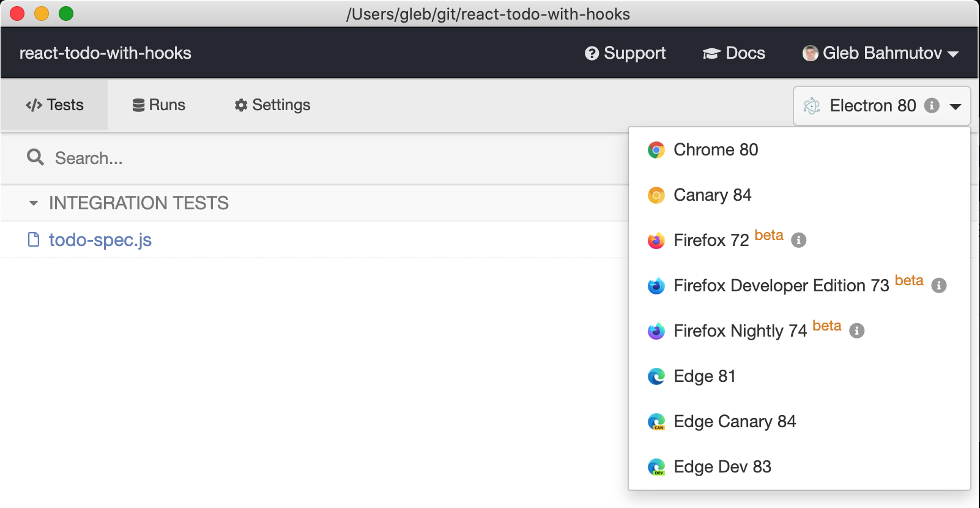Collapse the Electron 80 browser dropdown

pyautogui.click(x=882, y=106)
